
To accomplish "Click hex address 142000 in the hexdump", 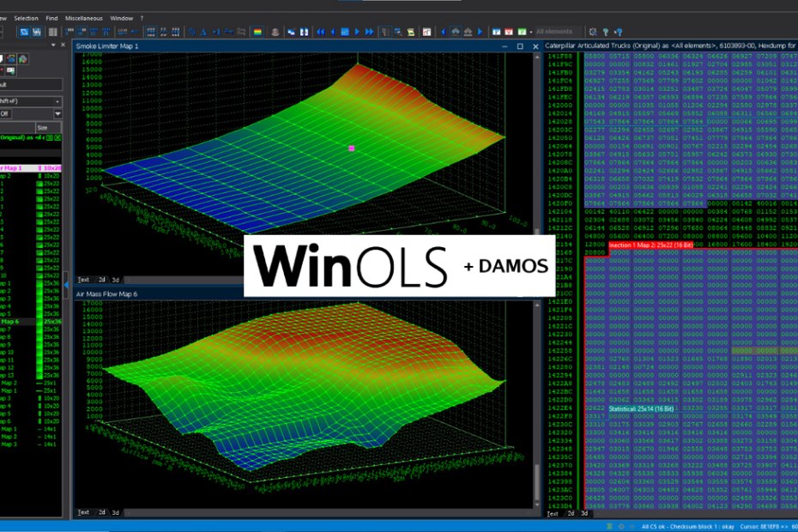I will [560, 106].
